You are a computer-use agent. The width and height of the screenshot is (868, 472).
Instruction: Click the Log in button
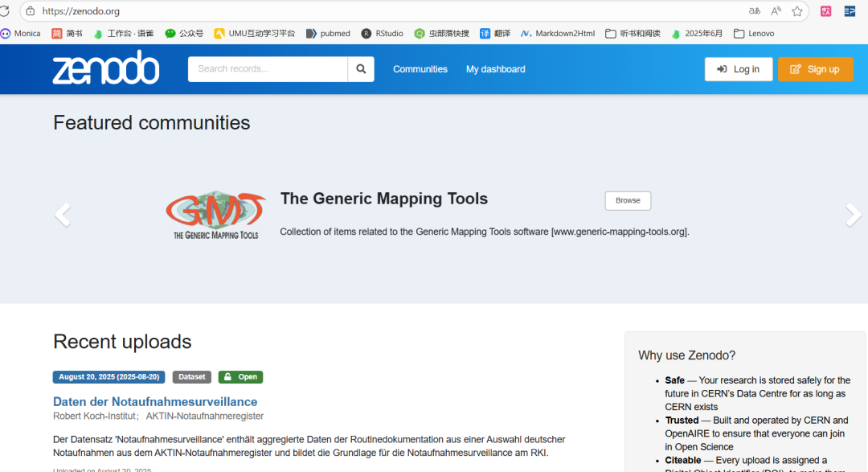739,69
